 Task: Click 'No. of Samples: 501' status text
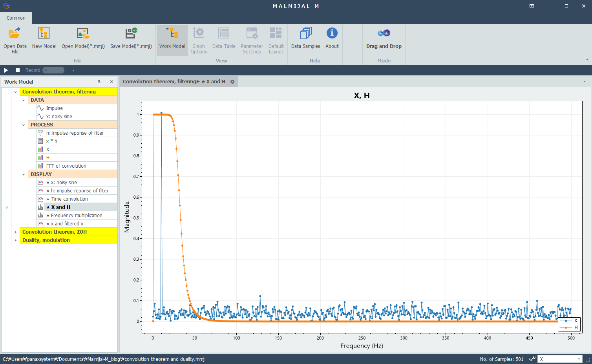[x=501, y=359]
